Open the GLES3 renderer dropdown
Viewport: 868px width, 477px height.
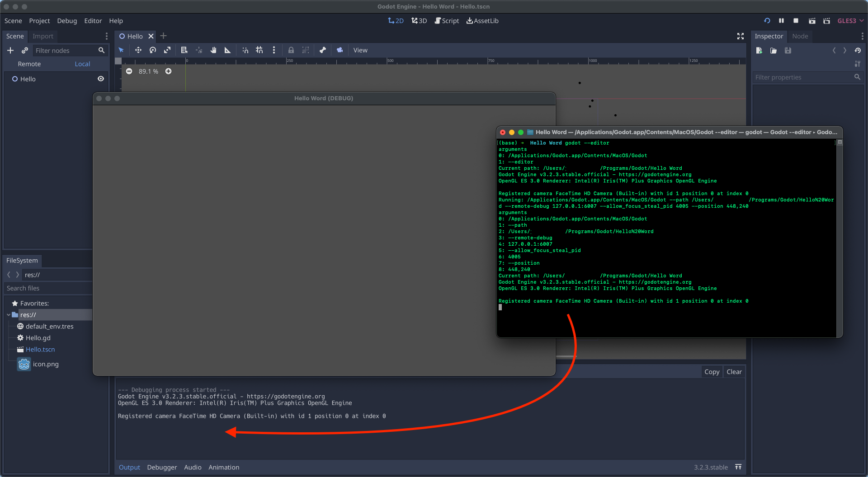[x=849, y=20]
